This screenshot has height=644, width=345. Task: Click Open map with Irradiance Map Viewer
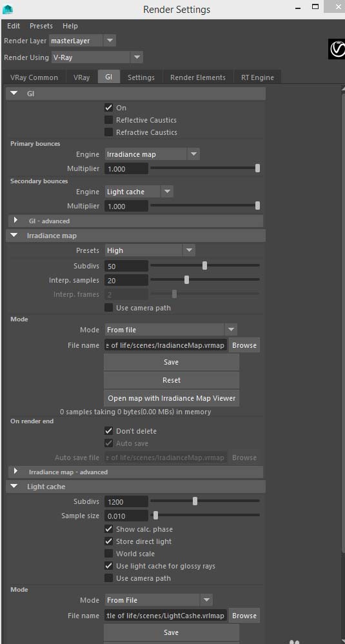[172, 398]
